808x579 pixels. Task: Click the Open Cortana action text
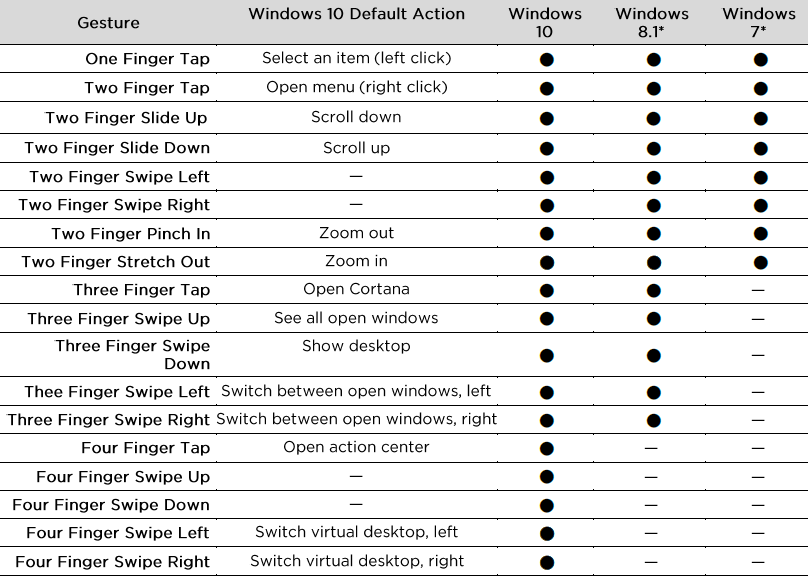pos(356,289)
